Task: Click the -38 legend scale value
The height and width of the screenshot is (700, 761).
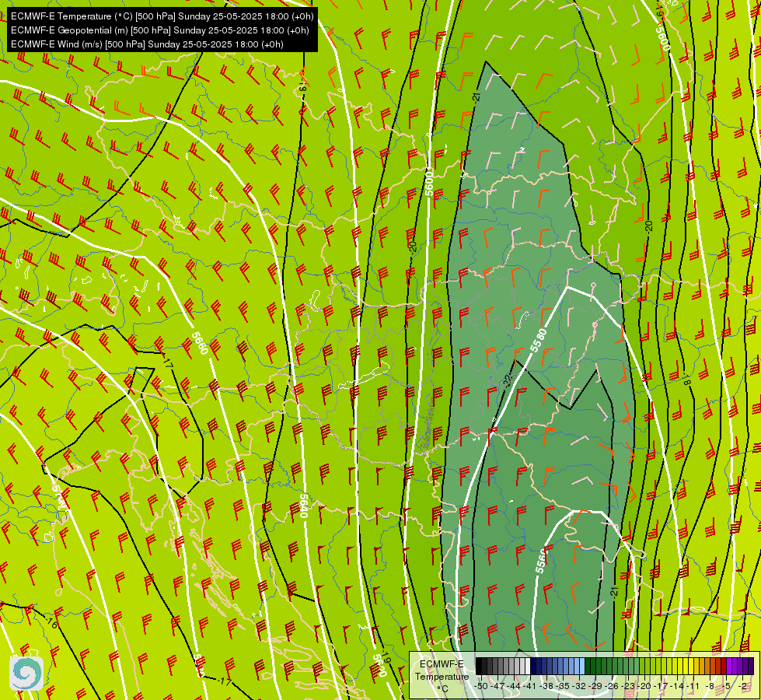Action: click(546, 686)
